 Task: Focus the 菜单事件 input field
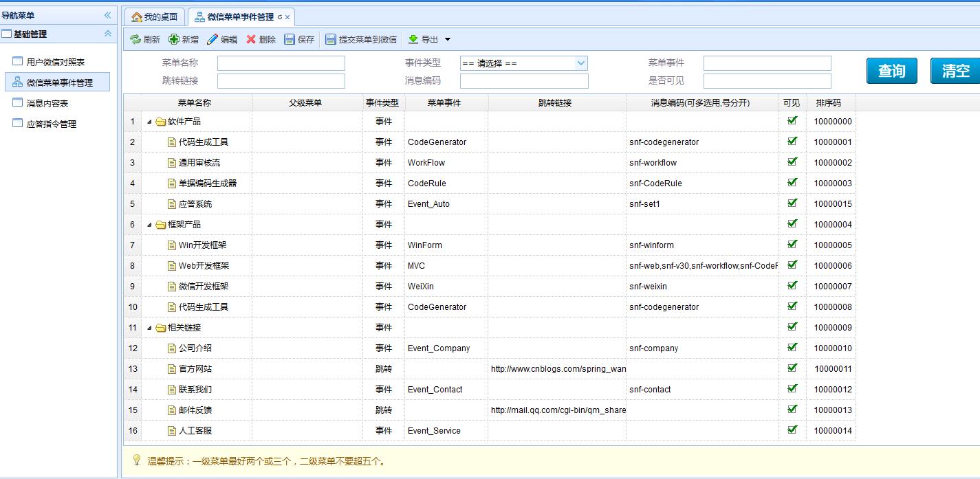(x=767, y=63)
